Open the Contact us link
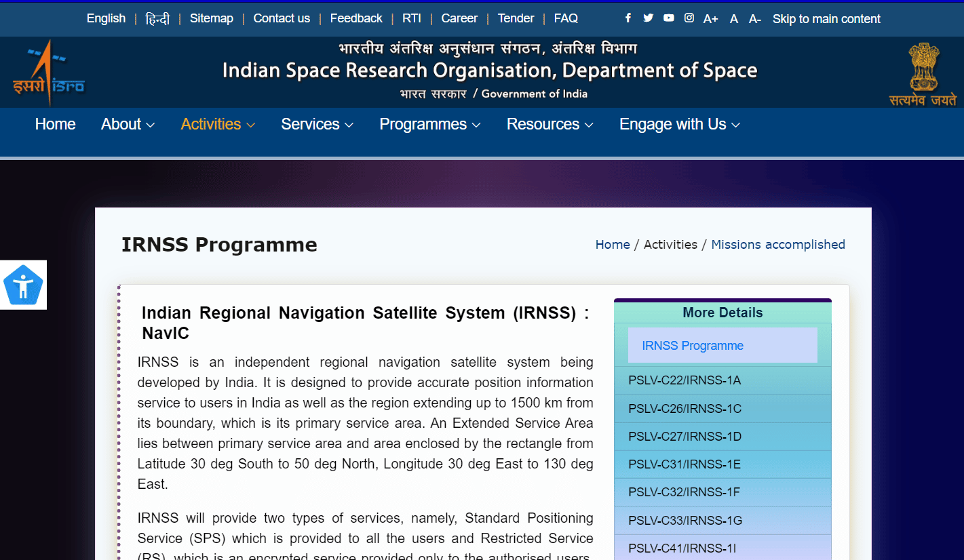This screenshot has height=560, width=964. pos(282,19)
